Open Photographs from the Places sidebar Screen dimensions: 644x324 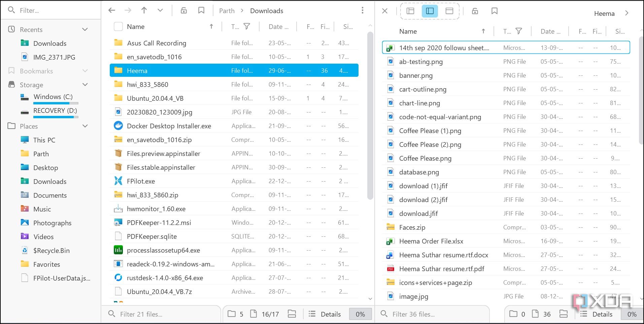tap(52, 223)
